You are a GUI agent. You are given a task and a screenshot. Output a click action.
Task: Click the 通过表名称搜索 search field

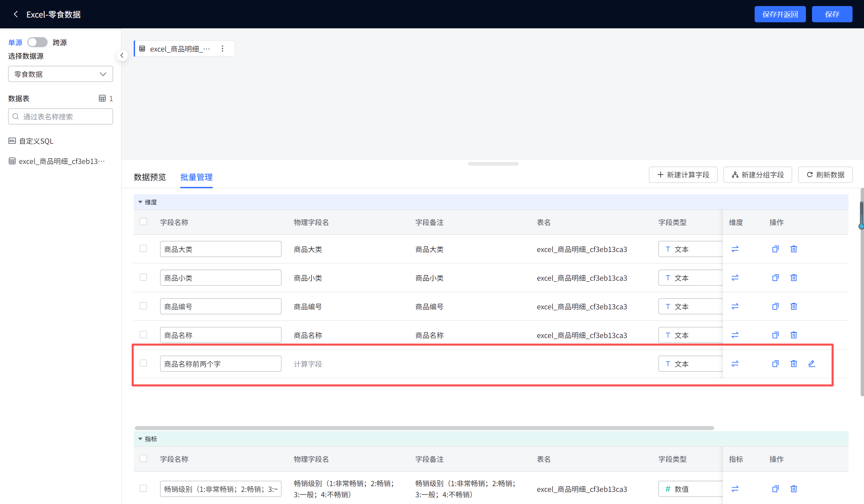[x=60, y=116]
